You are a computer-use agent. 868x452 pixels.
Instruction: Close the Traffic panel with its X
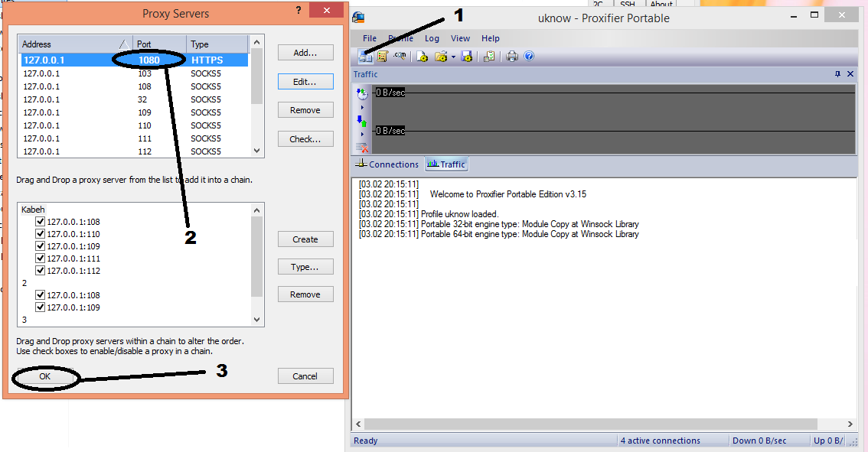point(850,74)
